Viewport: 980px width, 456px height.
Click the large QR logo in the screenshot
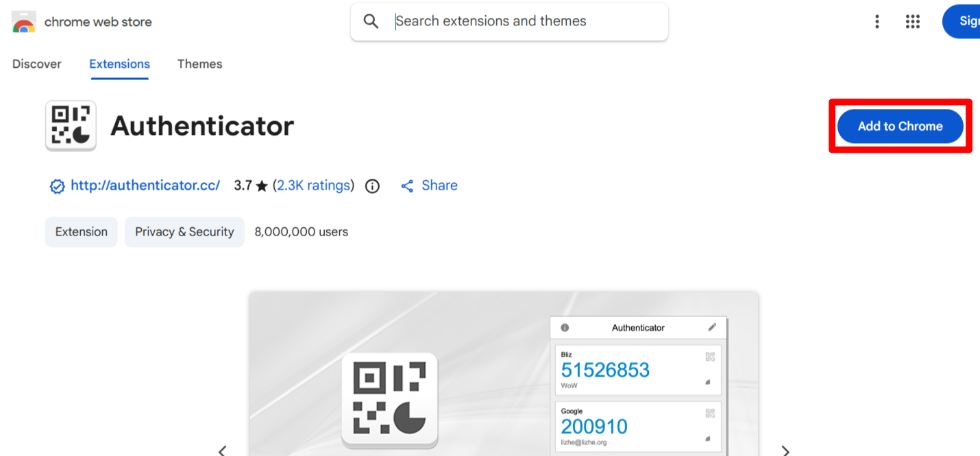click(x=389, y=400)
